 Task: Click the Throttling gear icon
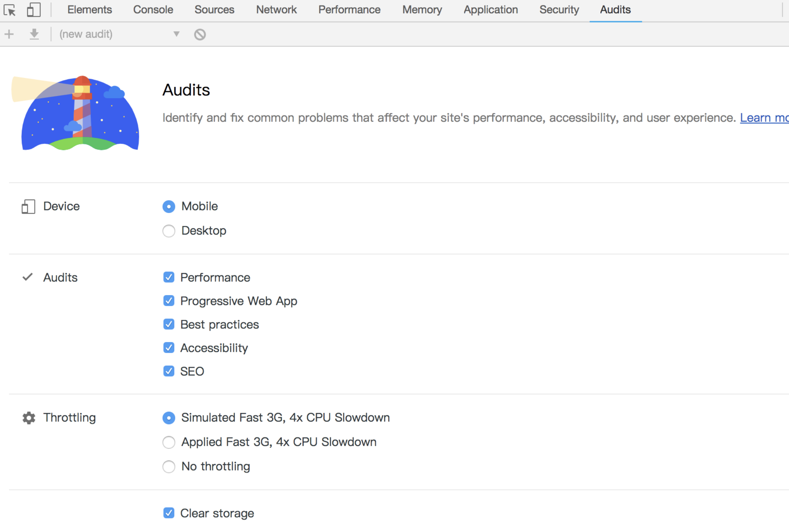point(29,418)
